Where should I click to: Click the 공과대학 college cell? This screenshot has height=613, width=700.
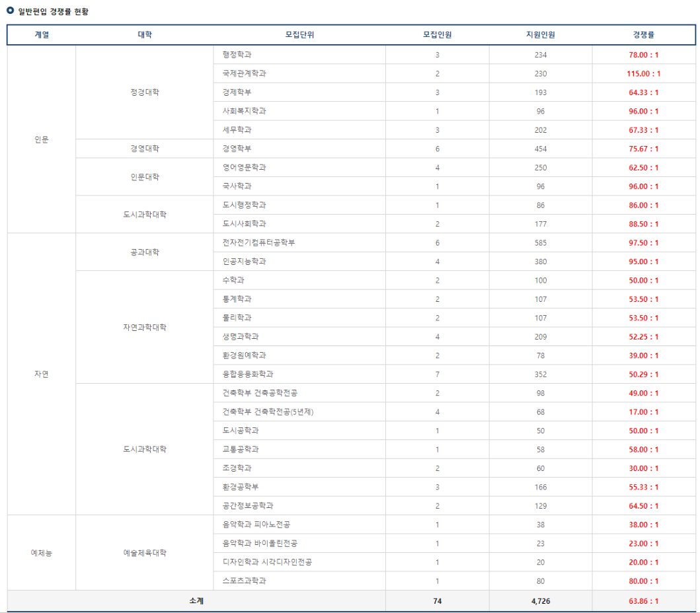145,252
